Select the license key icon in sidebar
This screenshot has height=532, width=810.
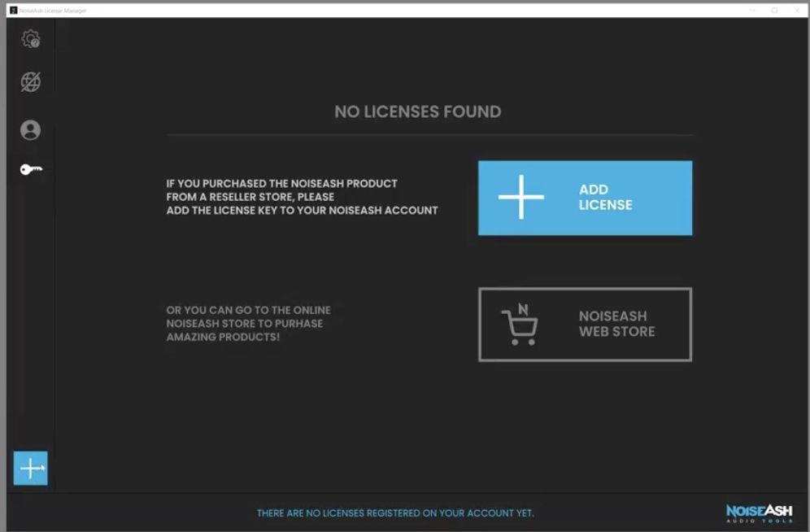(31, 169)
